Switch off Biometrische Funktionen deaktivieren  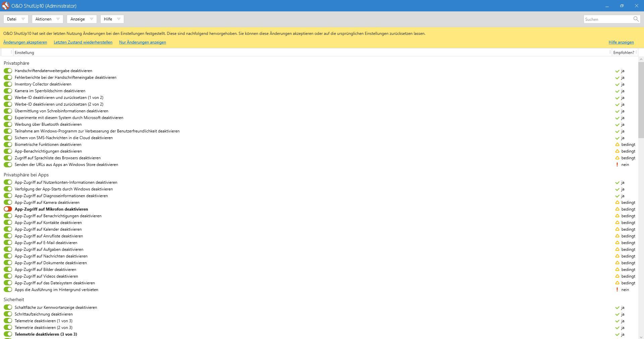[x=8, y=145]
